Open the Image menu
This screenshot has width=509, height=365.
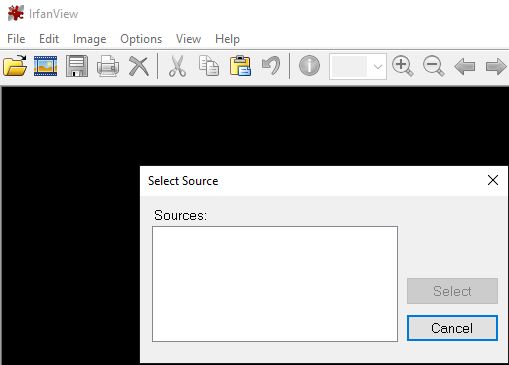click(89, 39)
